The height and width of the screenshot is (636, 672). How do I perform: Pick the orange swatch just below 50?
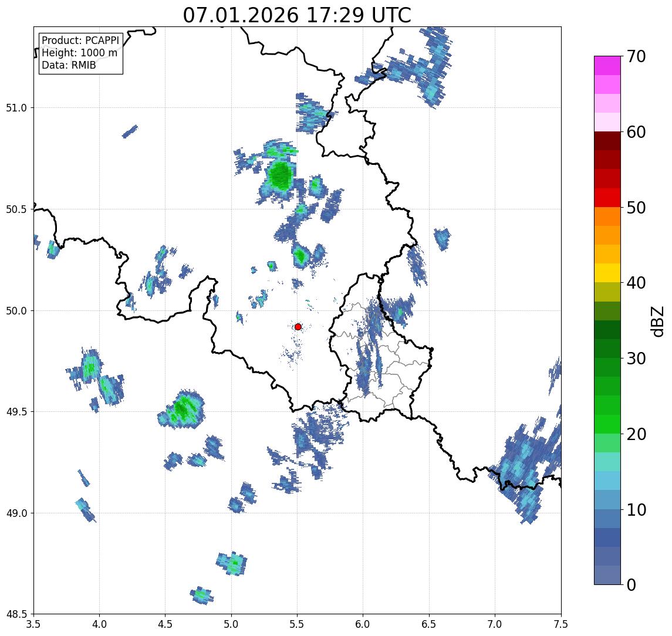[x=607, y=216]
